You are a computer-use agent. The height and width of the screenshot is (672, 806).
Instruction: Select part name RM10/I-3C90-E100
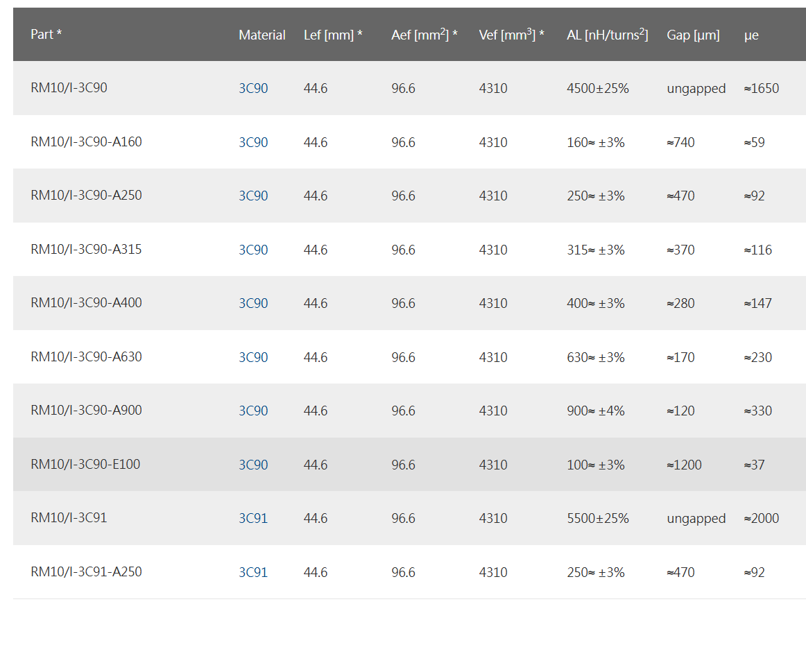pos(85,465)
